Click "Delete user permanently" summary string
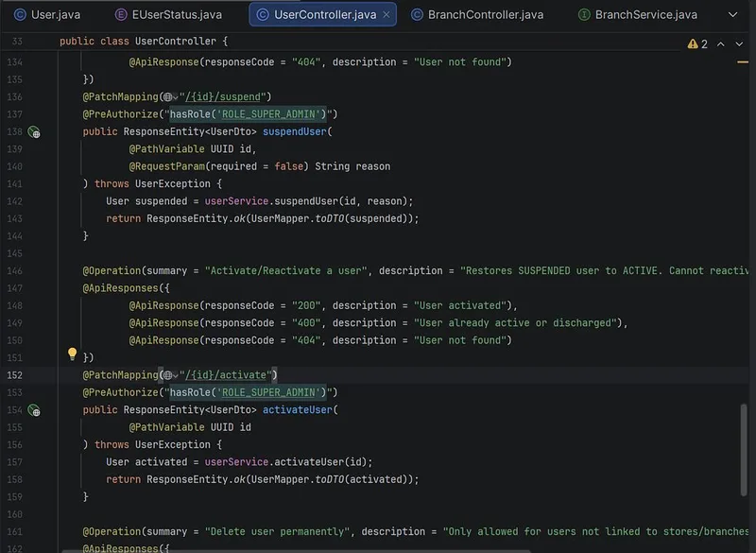The image size is (756, 553). coord(277,532)
